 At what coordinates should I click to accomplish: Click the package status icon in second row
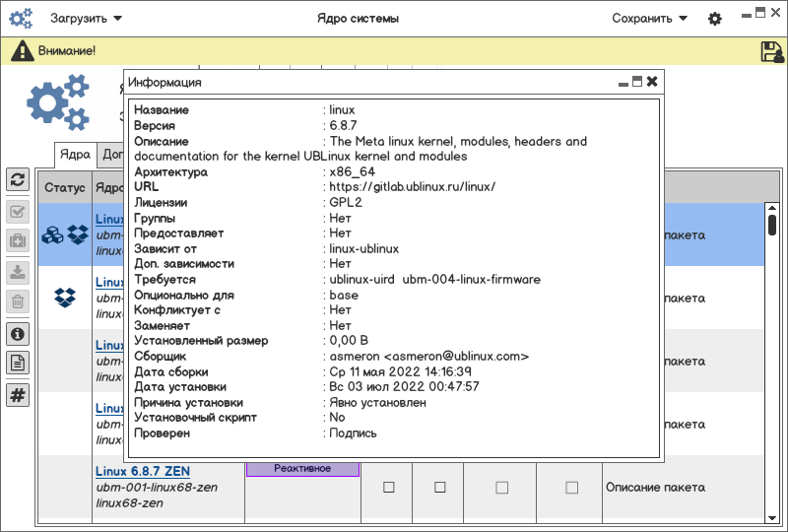pyautogui.click(x=65, y=296)
